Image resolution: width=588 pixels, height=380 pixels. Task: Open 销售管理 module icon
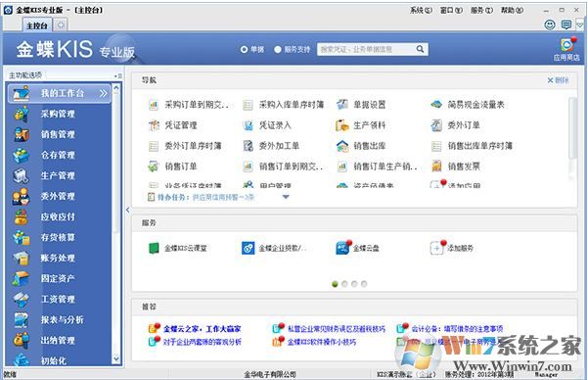[22, 134]
